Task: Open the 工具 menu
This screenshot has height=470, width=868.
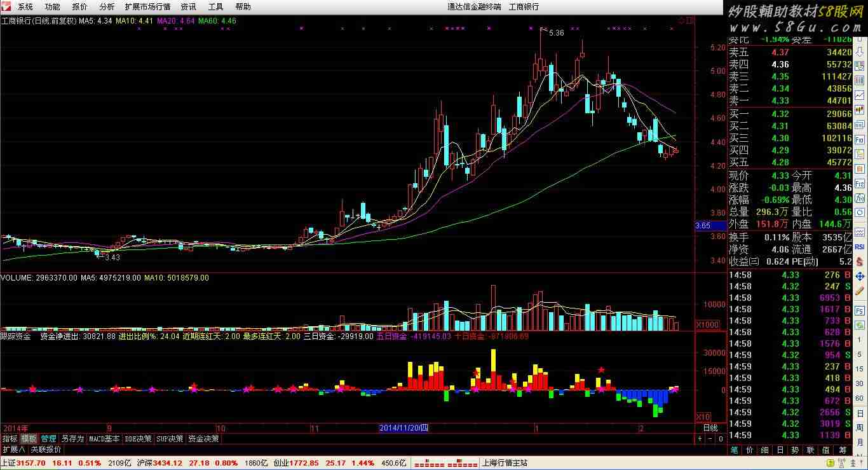Action: (216, 6)
